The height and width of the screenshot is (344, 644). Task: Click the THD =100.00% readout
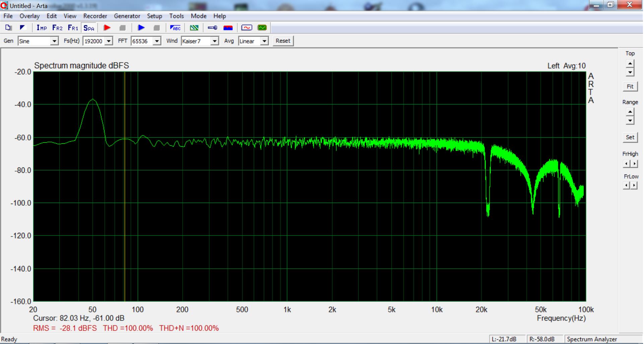[x=128, y=328]
